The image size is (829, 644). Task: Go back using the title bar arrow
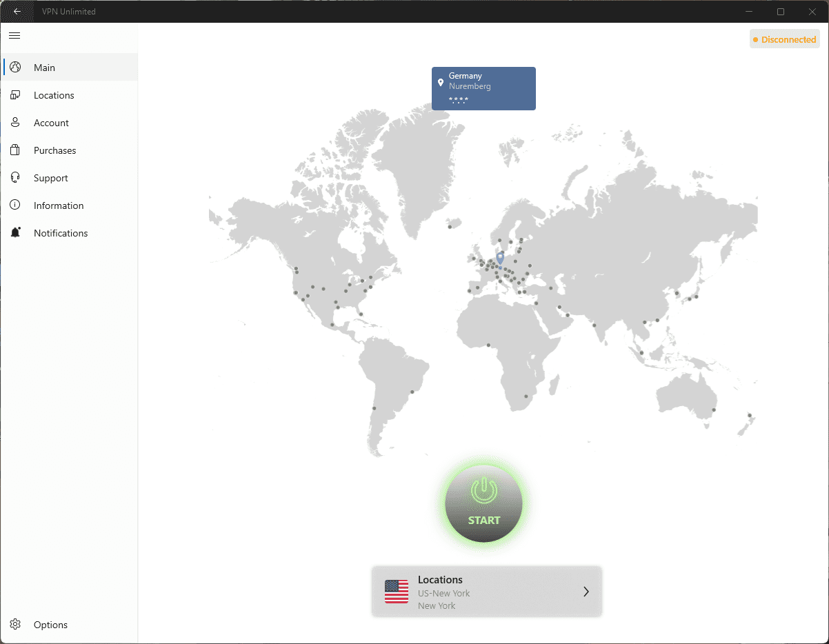[17, 12]
